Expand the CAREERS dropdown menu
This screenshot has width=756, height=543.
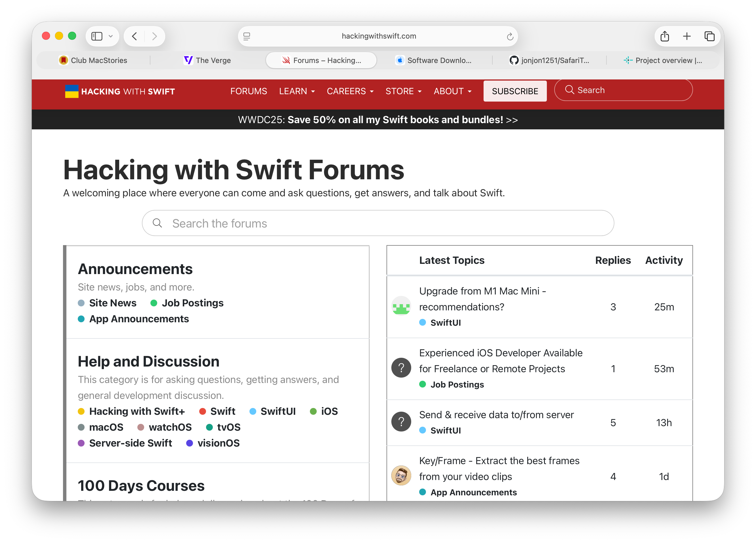350,91
